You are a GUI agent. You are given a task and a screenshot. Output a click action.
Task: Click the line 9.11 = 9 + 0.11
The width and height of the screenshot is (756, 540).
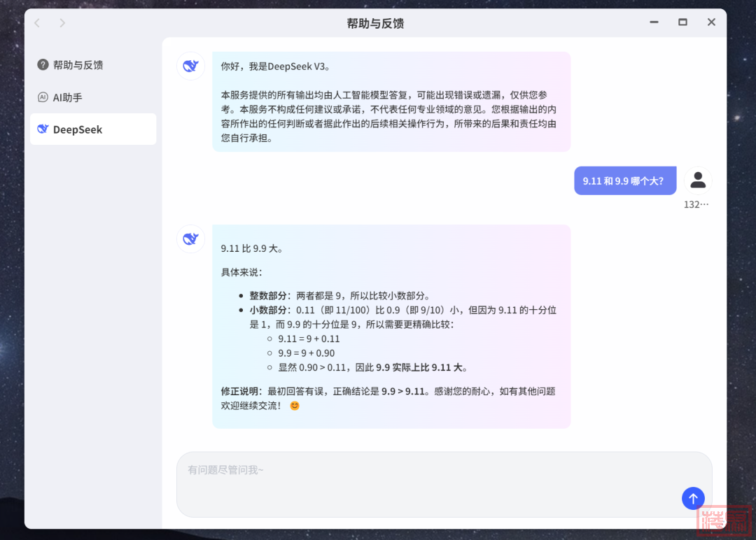coord(309,339)
